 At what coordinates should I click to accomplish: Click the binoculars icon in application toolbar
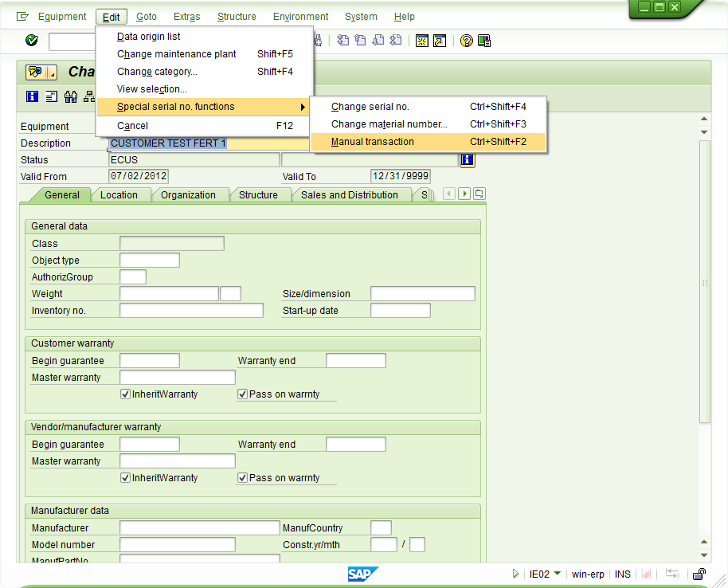click(71, 96)
